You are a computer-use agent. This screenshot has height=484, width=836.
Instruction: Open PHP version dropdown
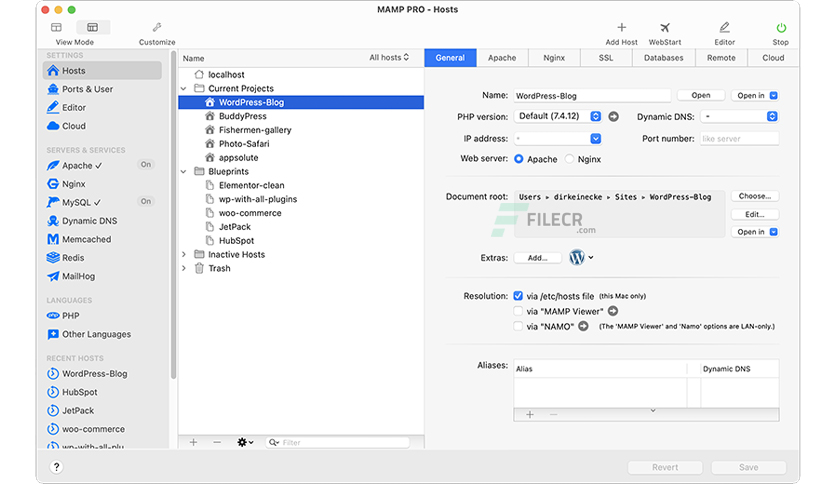click(x=558, y=116)
